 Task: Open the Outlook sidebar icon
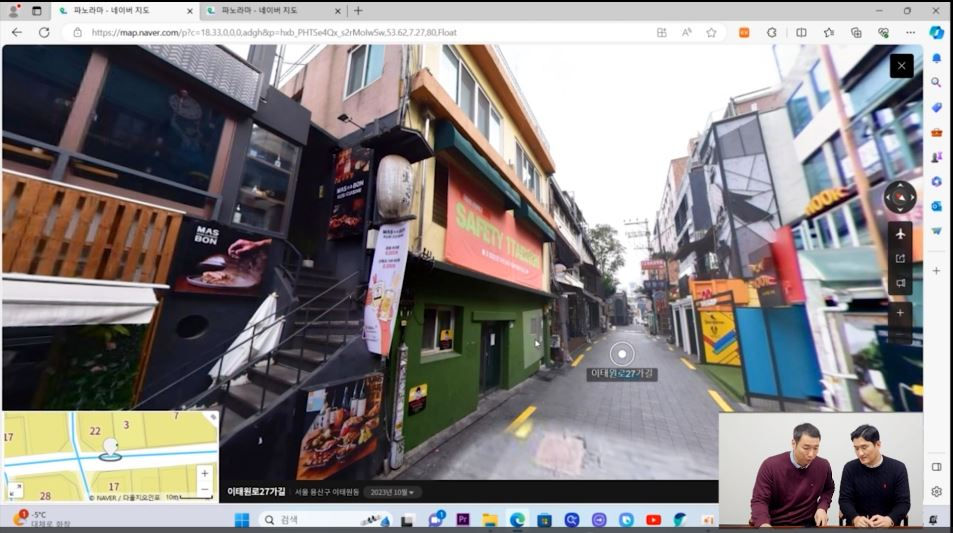pos(937,207)
